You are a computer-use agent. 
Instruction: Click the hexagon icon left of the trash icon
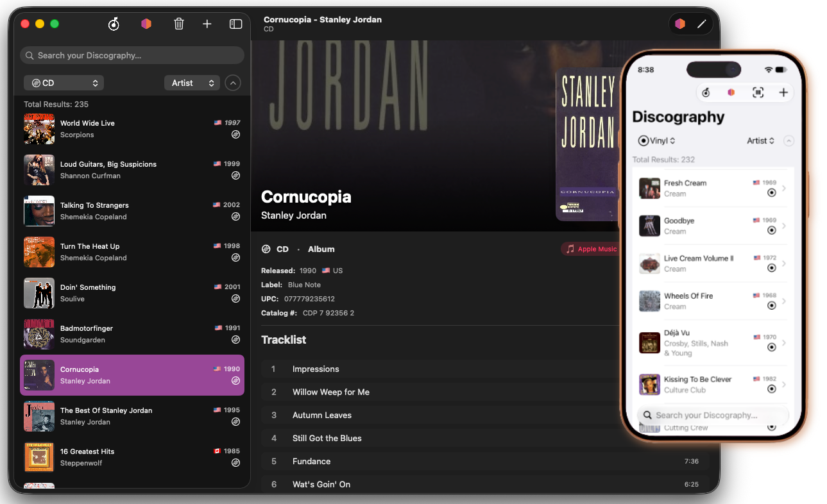(146, 24)
